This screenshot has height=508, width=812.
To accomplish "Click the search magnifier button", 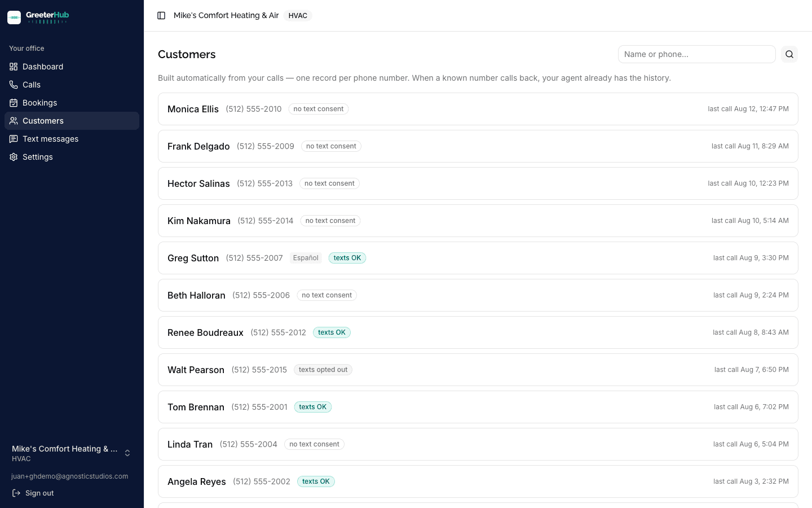I will [x=789, y=54].
